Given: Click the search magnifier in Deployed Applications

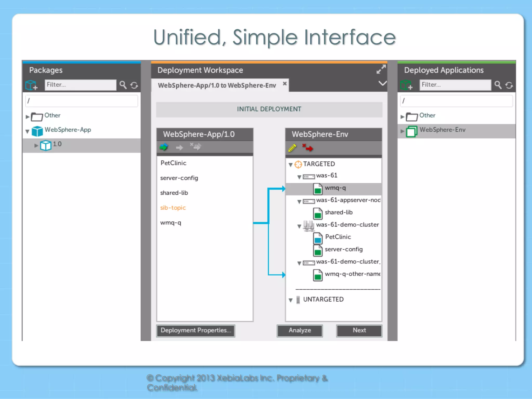Looking at the screenshot, I should pyautogui.click(x=498, y=85).
